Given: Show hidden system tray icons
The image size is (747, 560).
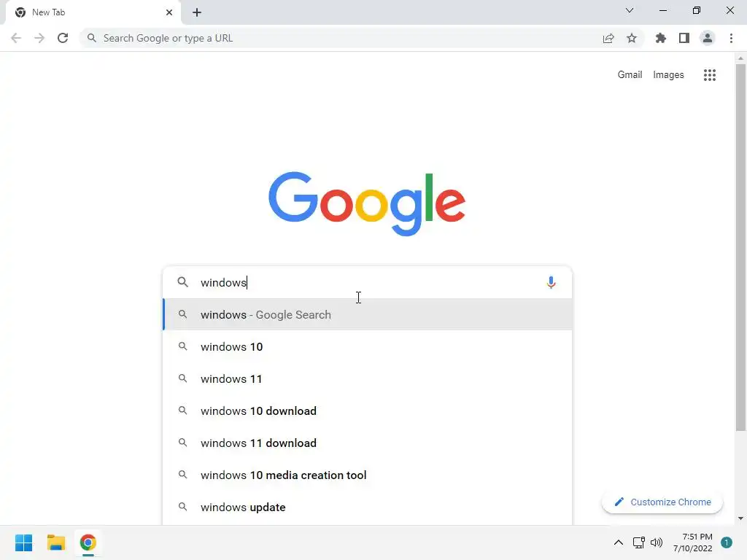Looking at the screenshot, I should (x=619, y=542).
